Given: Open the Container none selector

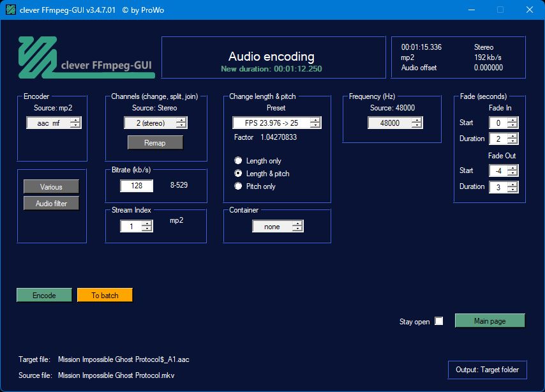Looking at the screenshot, I should point(278,227).
